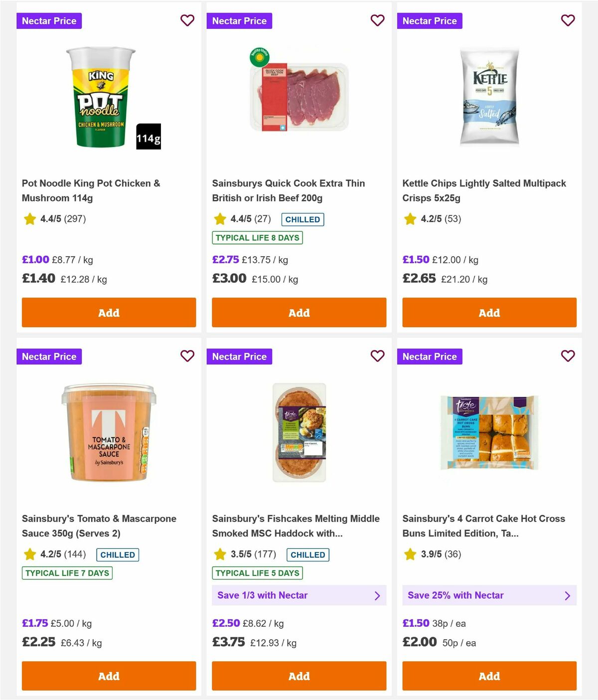Click the Nectar Price badge on Pot Noodle

click(49, 20)
